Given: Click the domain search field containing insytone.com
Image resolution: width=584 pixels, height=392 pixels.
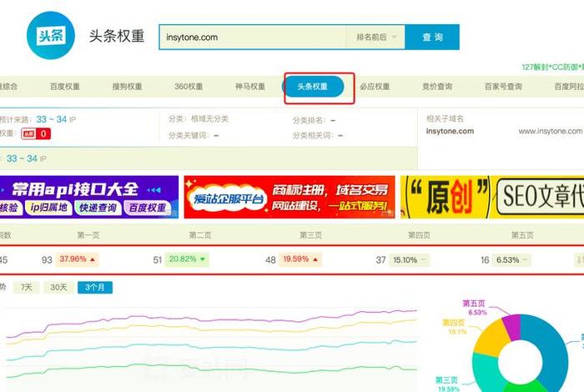Looking at the screenshot, I should click(x=253, y=38).
